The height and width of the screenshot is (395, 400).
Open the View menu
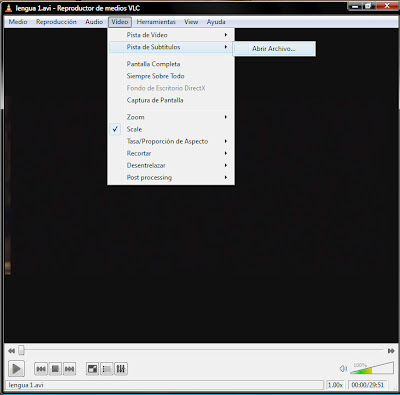pyautogui.click(x=191, y=22)
